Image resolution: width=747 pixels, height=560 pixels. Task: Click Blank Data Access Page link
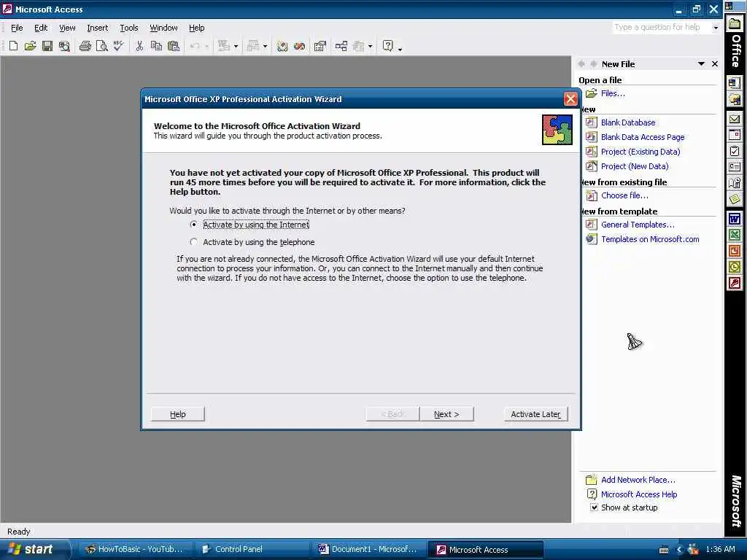643,137
